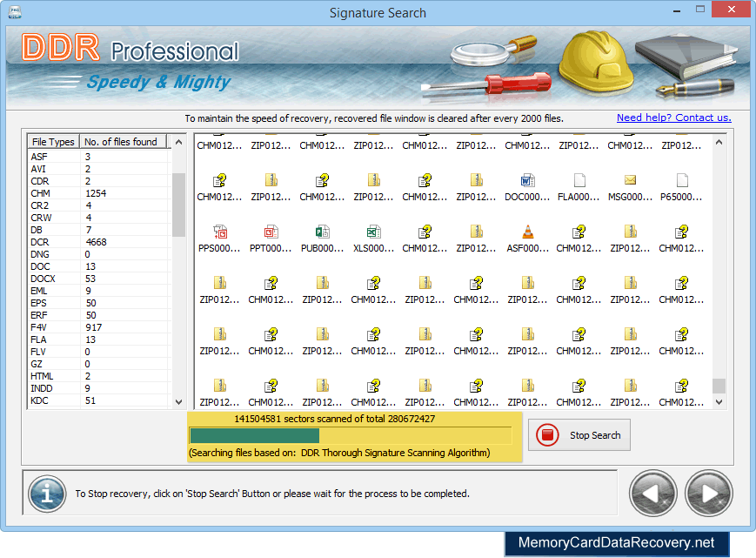
Task: Click the file types list scroll down arrow
Action: tap(179, 401)
